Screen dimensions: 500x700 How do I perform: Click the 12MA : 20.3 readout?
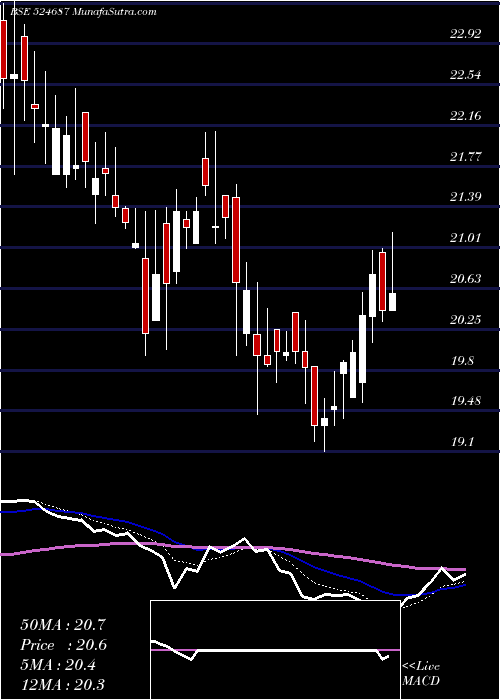(63, 684)
